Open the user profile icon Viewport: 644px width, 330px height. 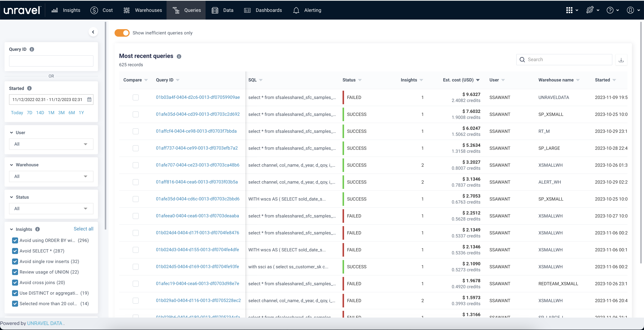point(630,10)
